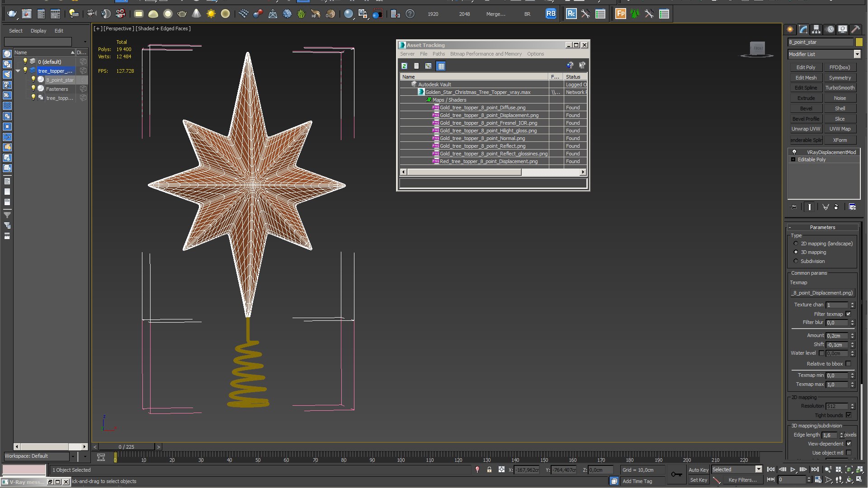The image size is (868, 488).
Task: Open the Server menu in Asset Tracking
Action: (x=407, y=54)
